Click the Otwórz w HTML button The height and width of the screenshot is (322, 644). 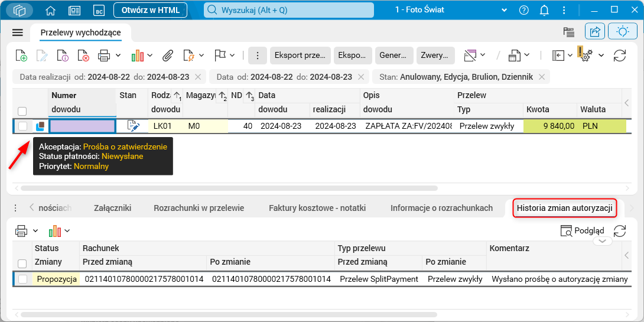pos(150,10)
